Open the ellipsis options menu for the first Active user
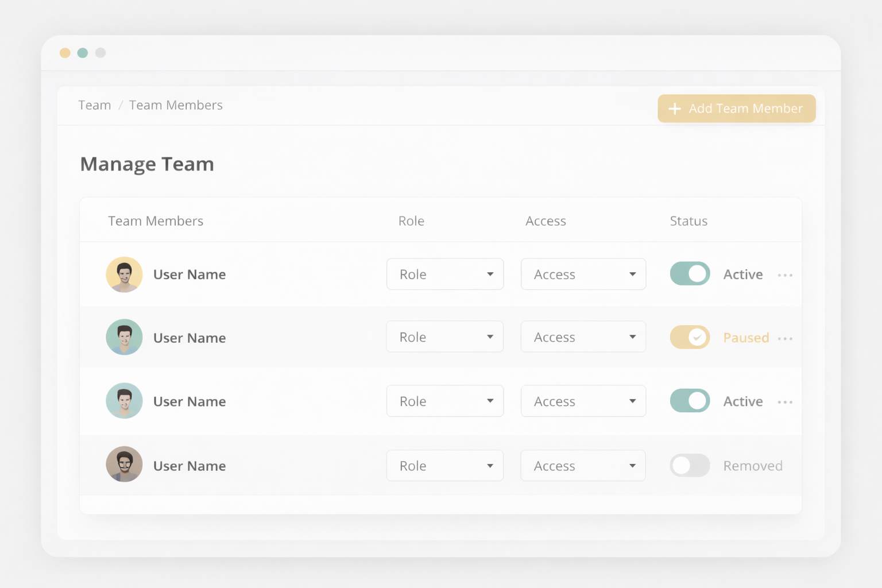 coord(785,274)
